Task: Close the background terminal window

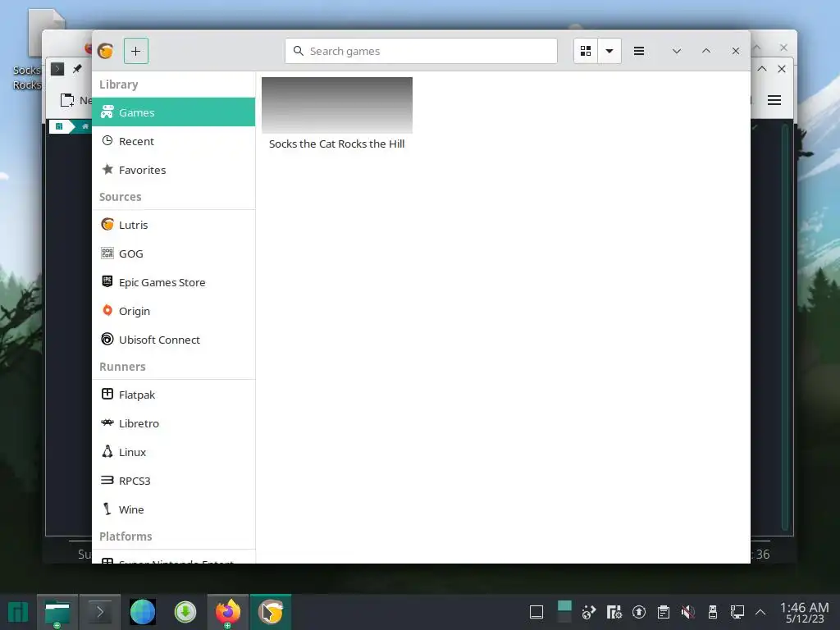Action: 782,69
